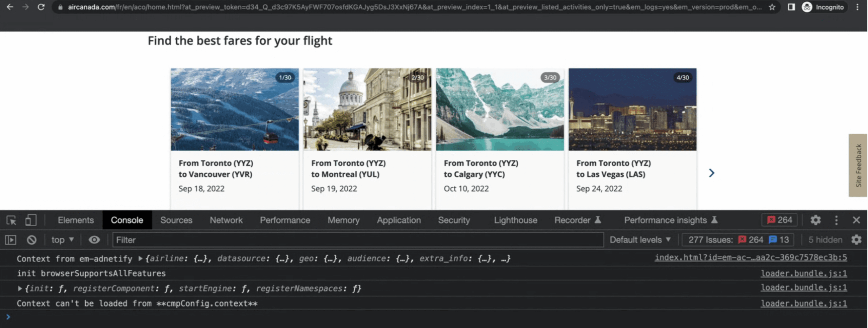Select the "Oct 10, 2022" date text
The height and width of the screenshot is (328, 868).
466,189
